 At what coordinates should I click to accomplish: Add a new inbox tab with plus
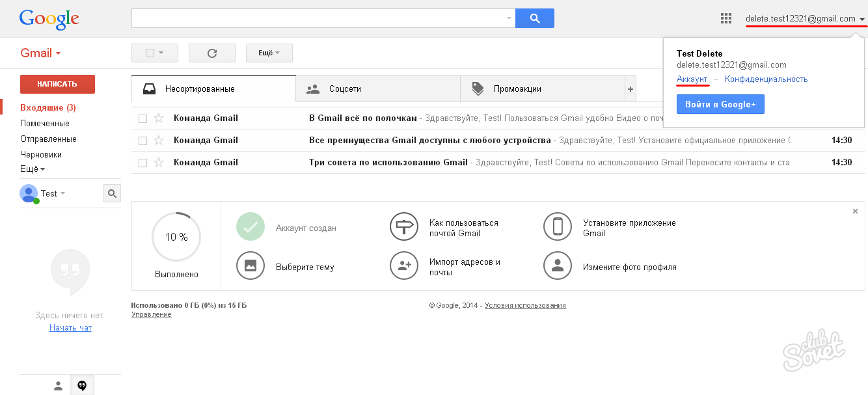coord(630,89)
